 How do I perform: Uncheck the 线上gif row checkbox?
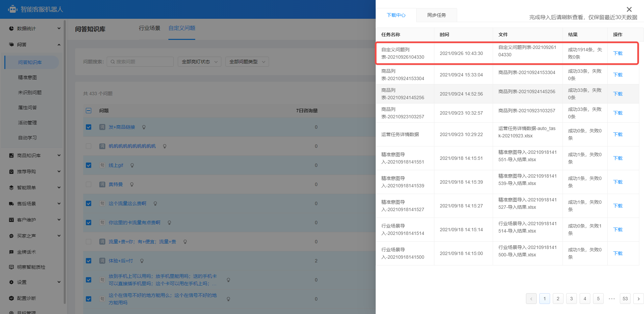coord(89,165)
